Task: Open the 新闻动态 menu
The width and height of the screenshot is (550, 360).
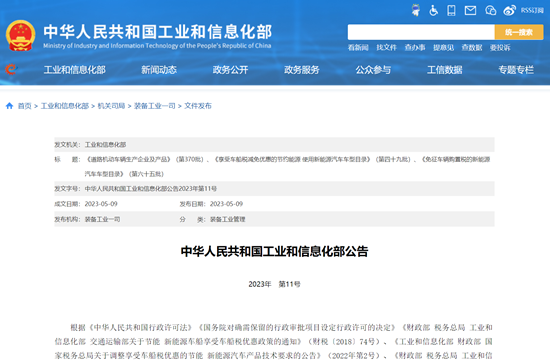Action: click(159, 70)
